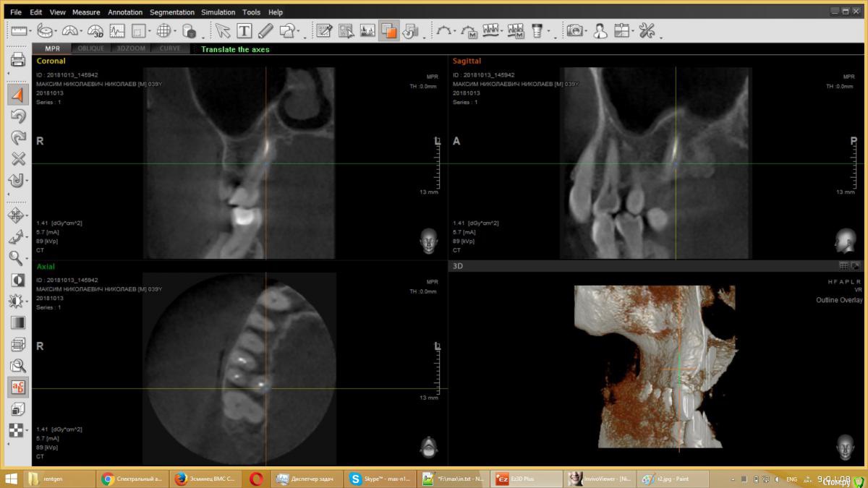Toggle the text overlay display button in sidebar
Screen dimensions: 868x488
point(18,388)
